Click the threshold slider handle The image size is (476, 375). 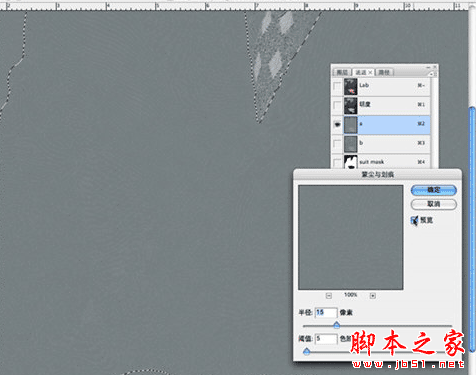click(x=307, y=351)
